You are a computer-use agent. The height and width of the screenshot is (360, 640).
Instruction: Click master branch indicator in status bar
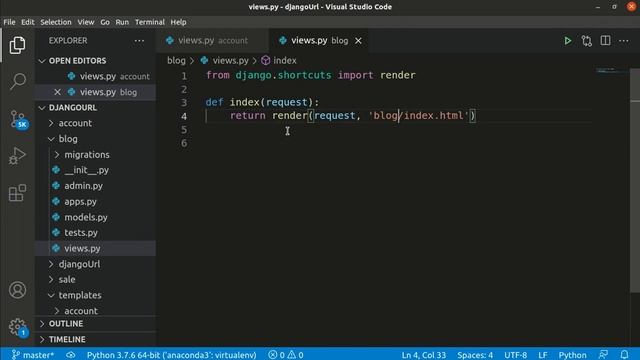(x=33, y=355)
